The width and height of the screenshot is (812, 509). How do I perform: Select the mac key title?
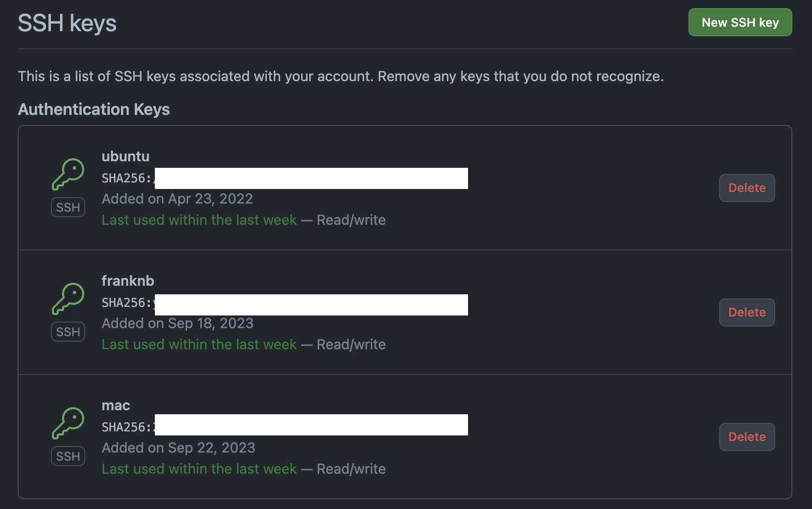click(x=115, y=405)
